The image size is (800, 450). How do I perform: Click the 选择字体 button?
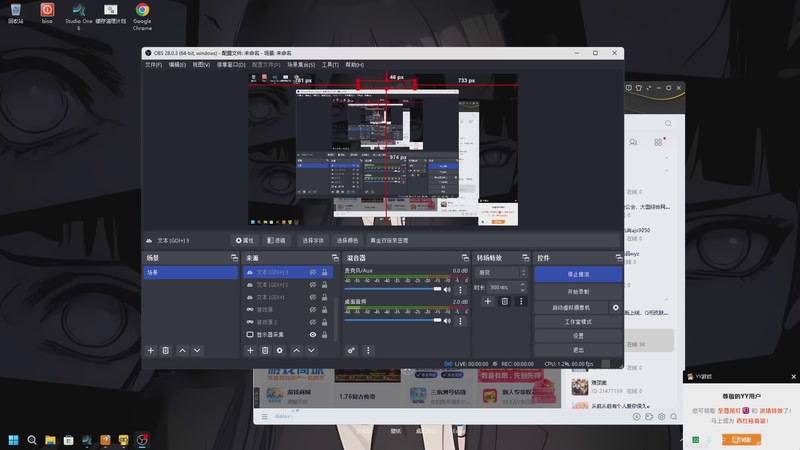[313, 240]
